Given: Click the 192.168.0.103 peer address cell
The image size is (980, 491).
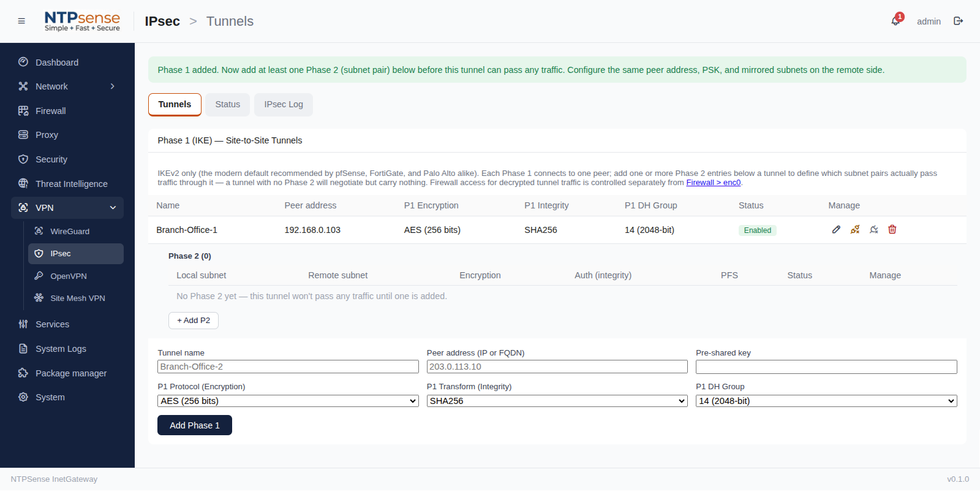Looking at the screenshot, I should pyautogui.click(x=312, y=230).
